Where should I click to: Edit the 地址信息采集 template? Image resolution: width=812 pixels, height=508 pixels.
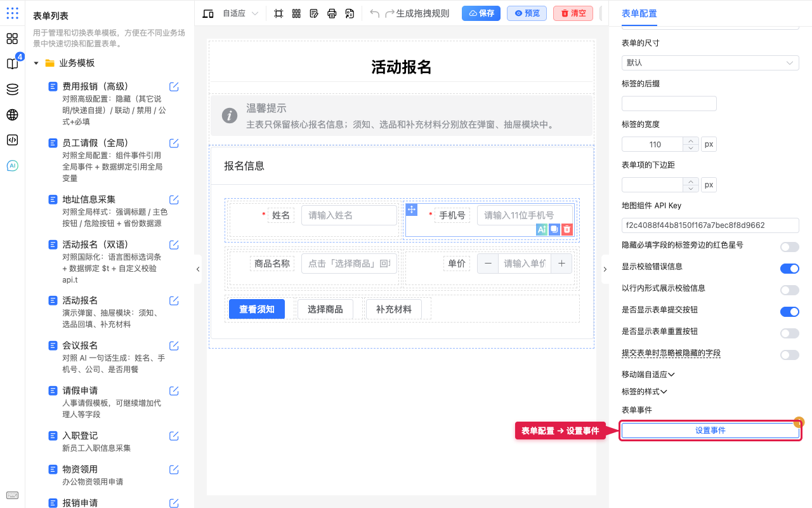174,200
